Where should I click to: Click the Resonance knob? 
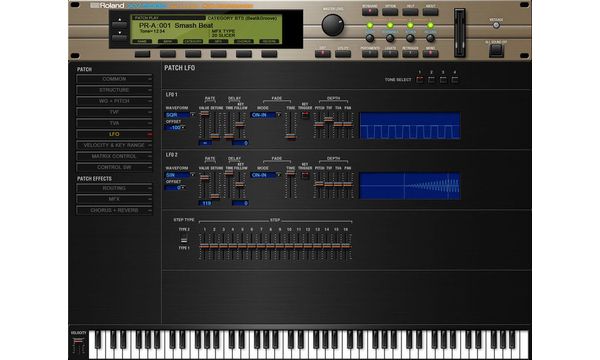390,38
